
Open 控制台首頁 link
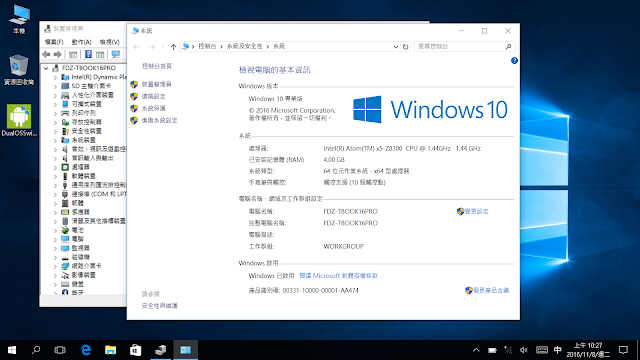pyautogui.click(x=157, y=66)
